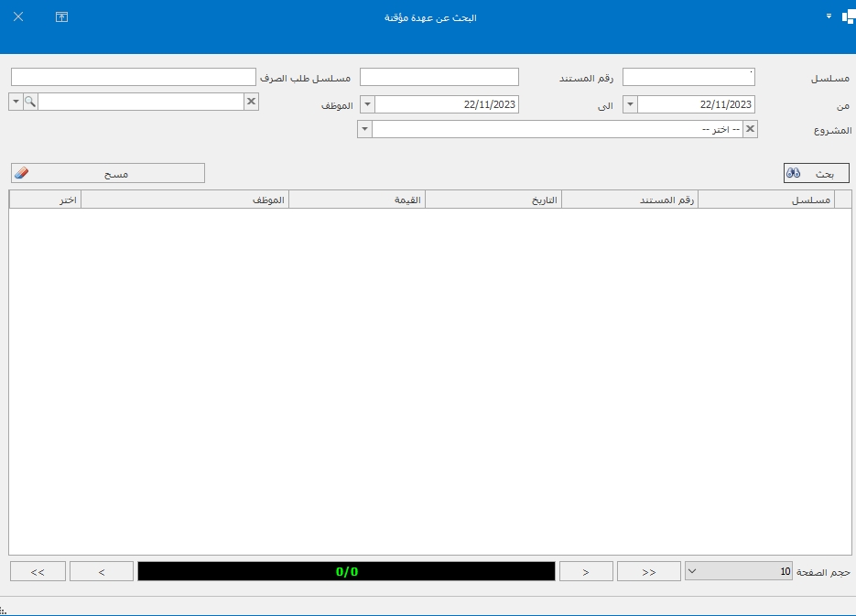Click the document number (رقم المستند) input field
856x616 pixels.
click(439, 77)
